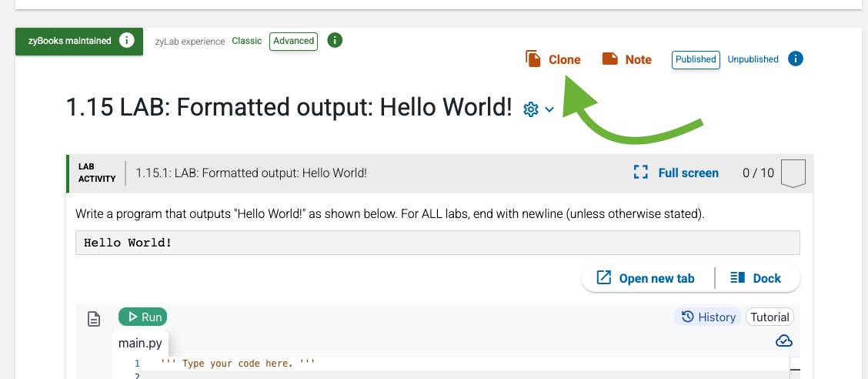Click the zyLab experience green info icon
The width and height of the screenshot is (868, 379).
coord(335,41)
